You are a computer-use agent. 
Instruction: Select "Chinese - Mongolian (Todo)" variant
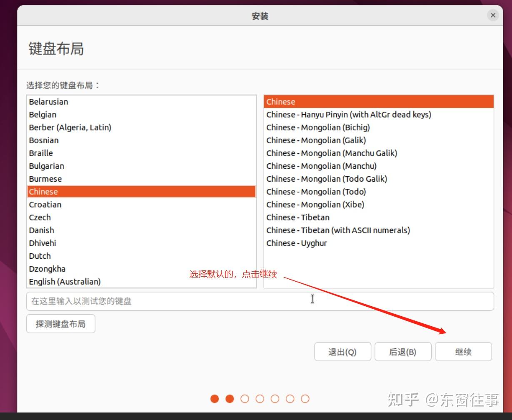click(327, 191)
